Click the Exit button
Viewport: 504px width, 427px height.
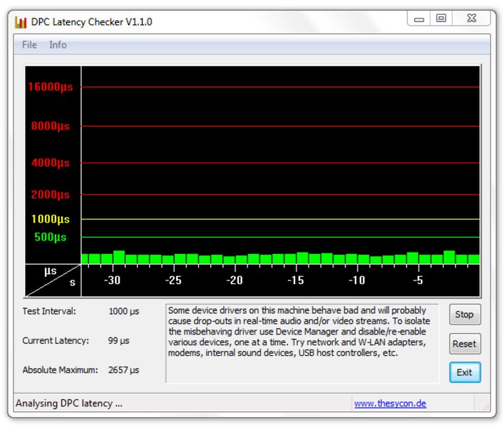(464, 372)
